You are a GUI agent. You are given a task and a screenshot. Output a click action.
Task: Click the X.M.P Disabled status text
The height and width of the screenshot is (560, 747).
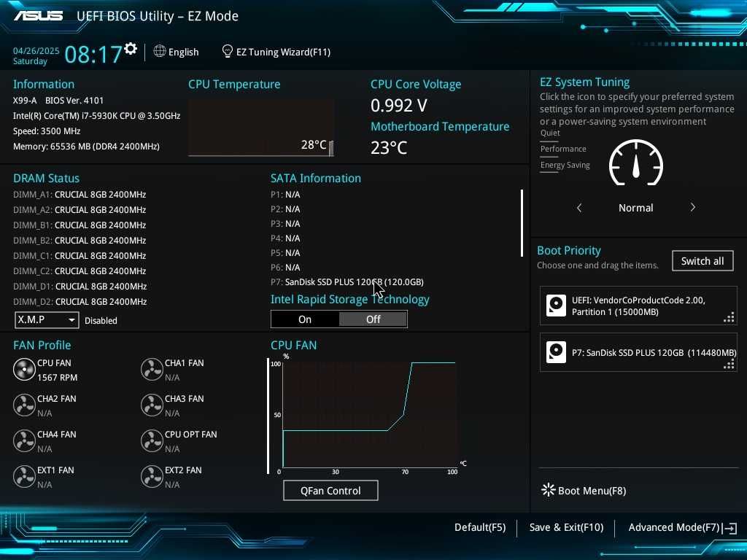pos(101,321)
